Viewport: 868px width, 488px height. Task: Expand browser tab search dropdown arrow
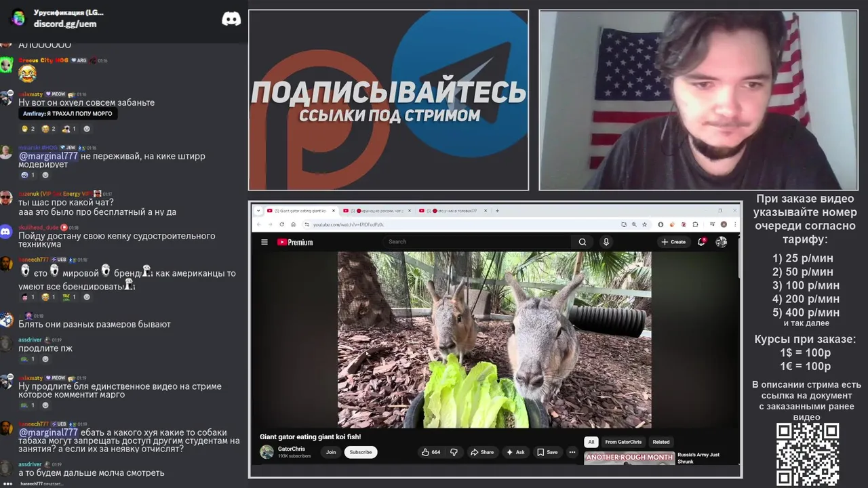click(x=258, y=211)
